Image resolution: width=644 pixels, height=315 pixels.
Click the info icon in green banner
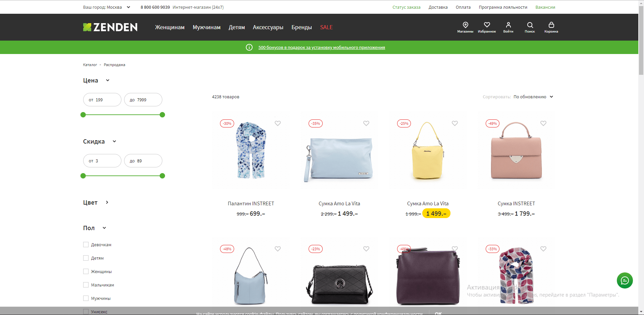coord(249,47)
